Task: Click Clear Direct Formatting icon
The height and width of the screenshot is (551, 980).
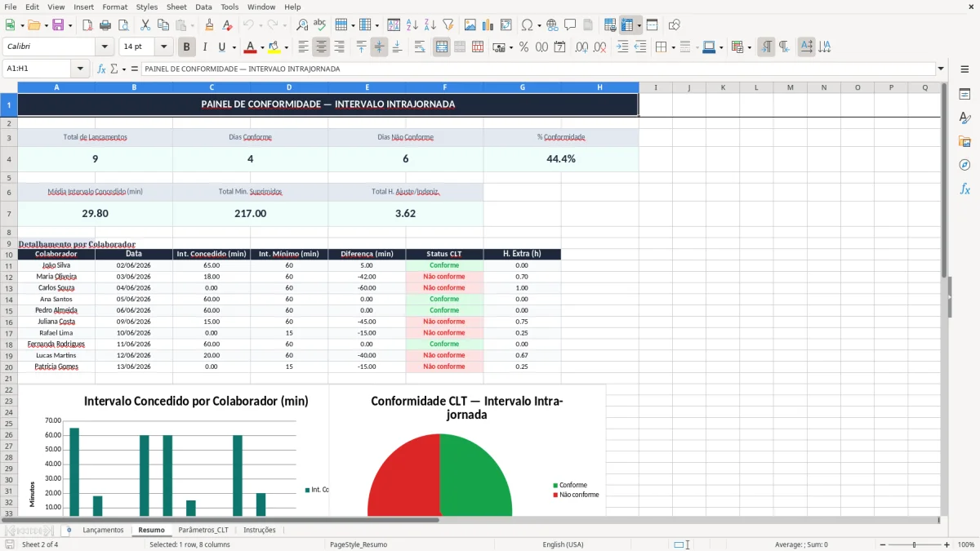Action: (228, 25)
